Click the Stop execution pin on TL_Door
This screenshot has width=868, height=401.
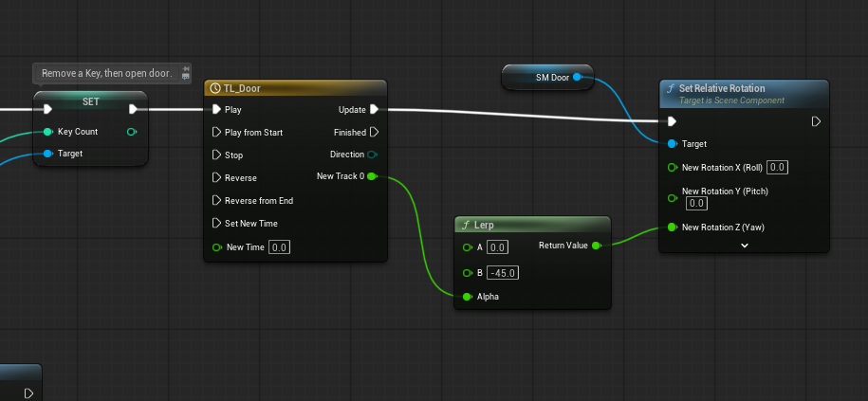point(216,155)
